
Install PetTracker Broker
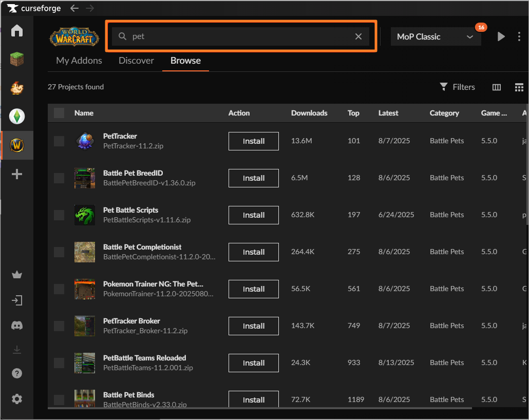coord(254,326)
